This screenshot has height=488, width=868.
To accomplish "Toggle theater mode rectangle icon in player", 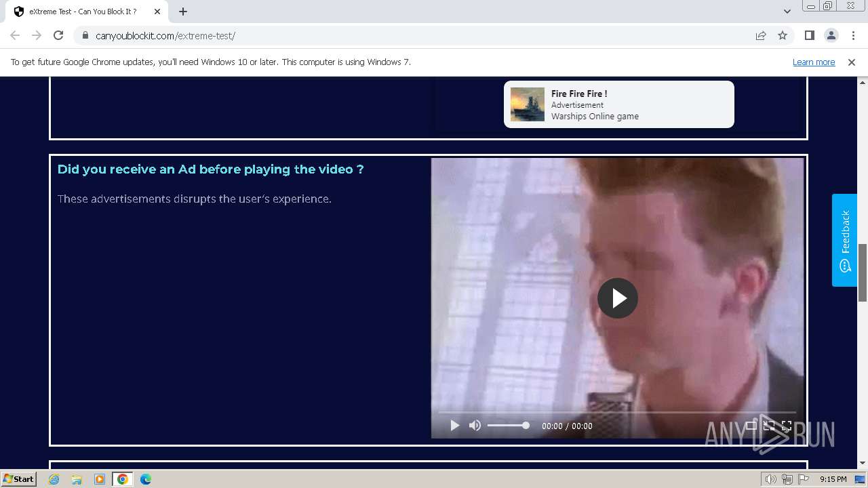I will point(751,426).
